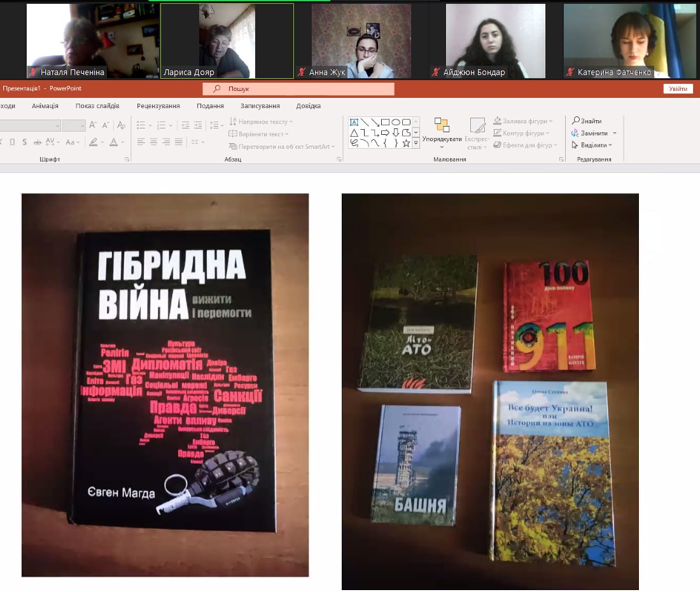Apply text shadow formatting
The width and height of the screenshot is (700, 592).
(x=25, y=142)
